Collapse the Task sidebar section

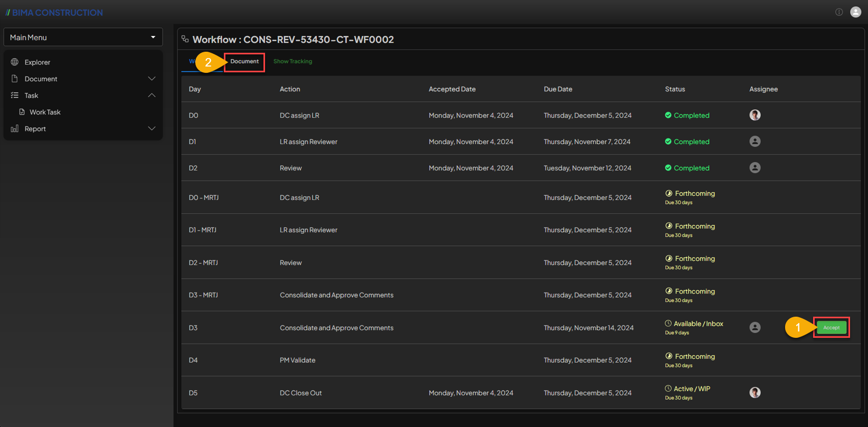point(152,96)
